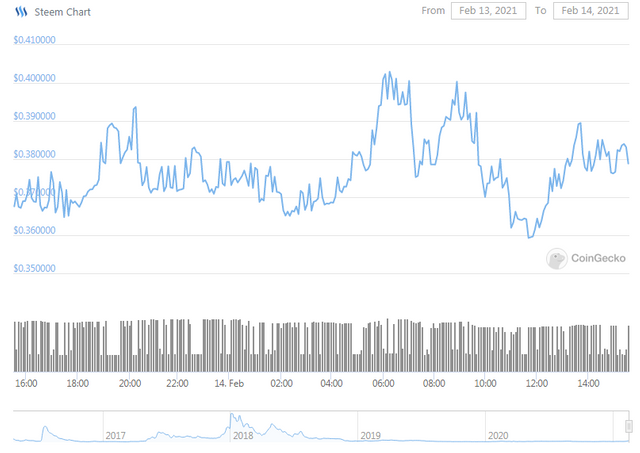Click the 16:00 time axis label

26,384
